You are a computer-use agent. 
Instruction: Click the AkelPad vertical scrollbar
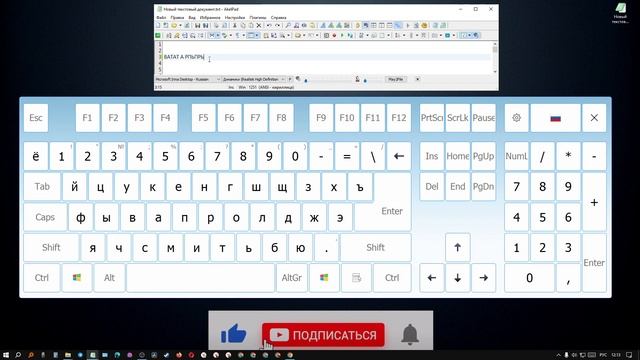(495, 58)
